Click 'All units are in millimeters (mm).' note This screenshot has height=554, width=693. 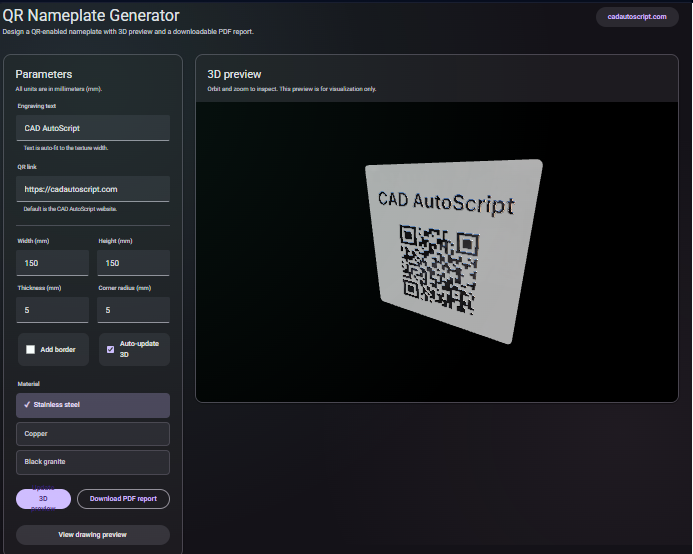point(59,89)
